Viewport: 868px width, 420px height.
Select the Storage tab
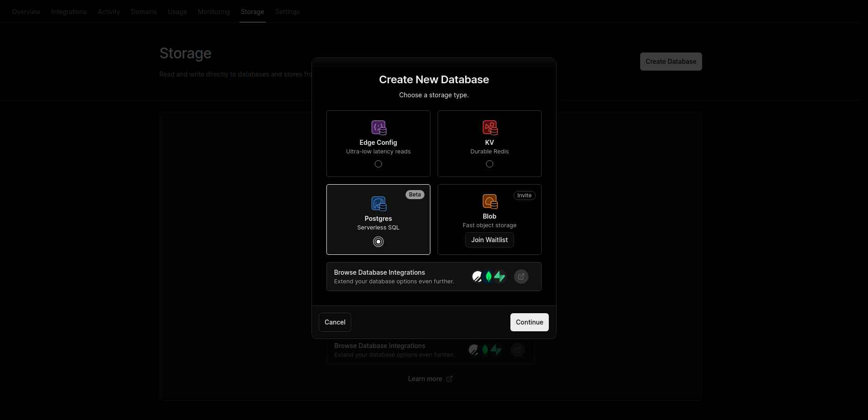(253, 12)
